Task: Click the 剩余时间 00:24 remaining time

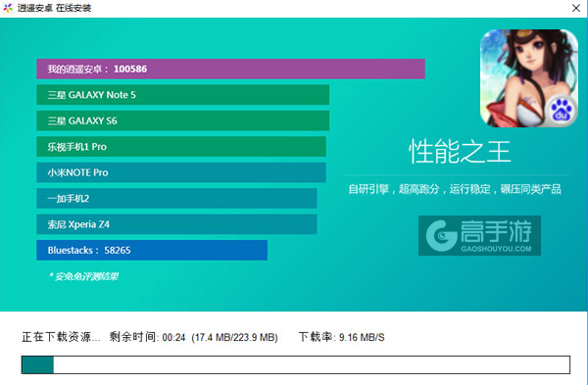Action: tap(147, 337)
